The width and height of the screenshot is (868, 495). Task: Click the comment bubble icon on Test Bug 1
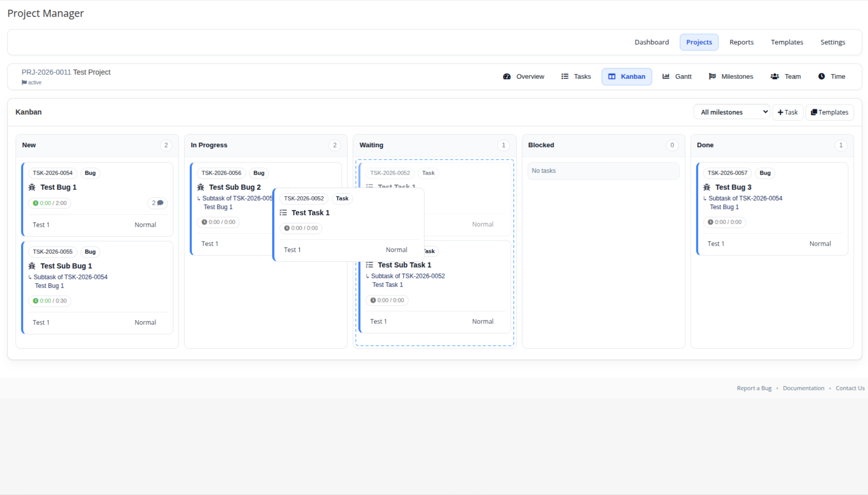point(160,203)
